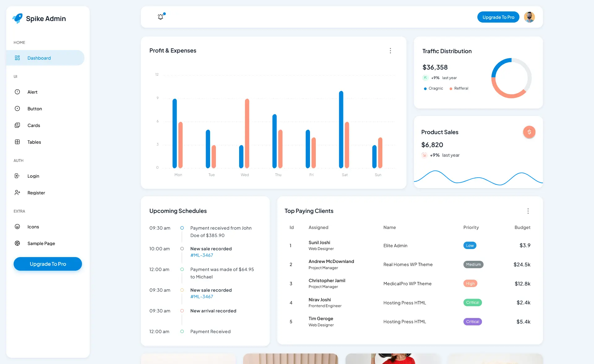Open the Top Paying Clients options menu
This screenshot has height=364, width=594.
point(528,211)
